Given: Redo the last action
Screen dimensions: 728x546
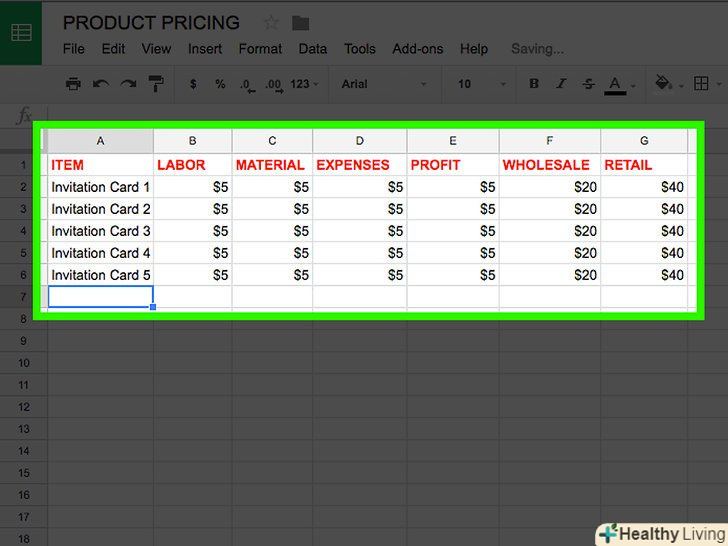Looking at the screenshot, I should coord(127,84).
